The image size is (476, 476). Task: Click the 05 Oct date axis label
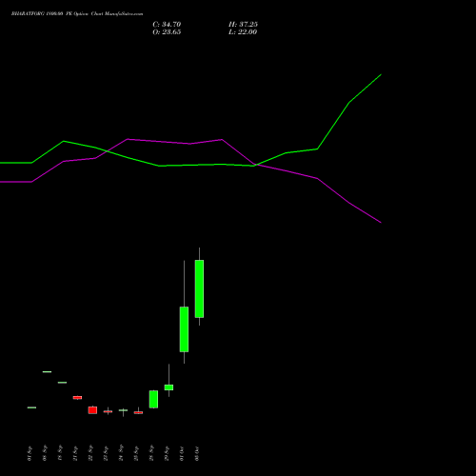(197, 453)
